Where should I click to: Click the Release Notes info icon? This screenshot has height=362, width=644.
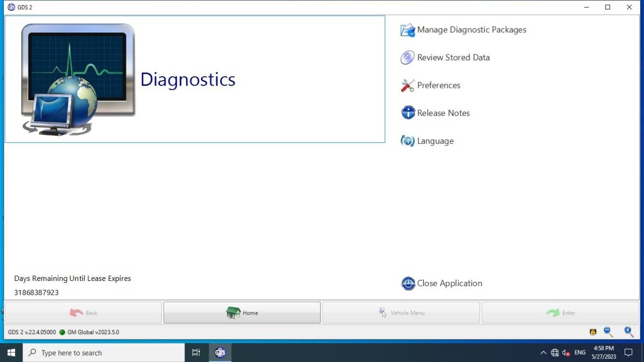click(x=408, y=113)
